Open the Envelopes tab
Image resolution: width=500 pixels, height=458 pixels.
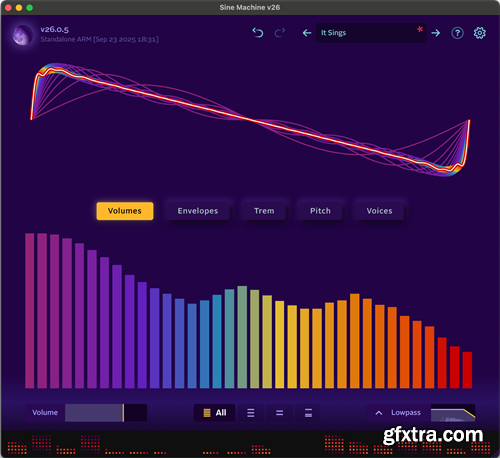[198, 211]
